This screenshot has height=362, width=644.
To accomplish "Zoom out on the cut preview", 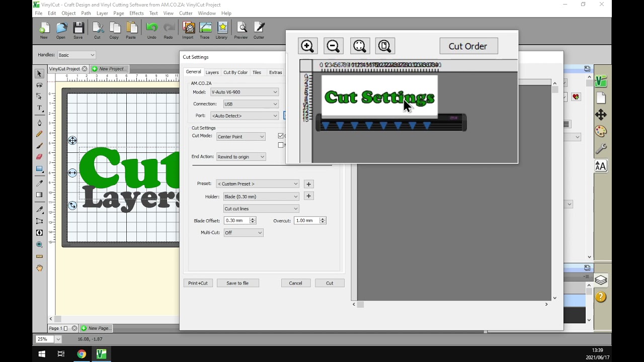I will tap(333, 46).
